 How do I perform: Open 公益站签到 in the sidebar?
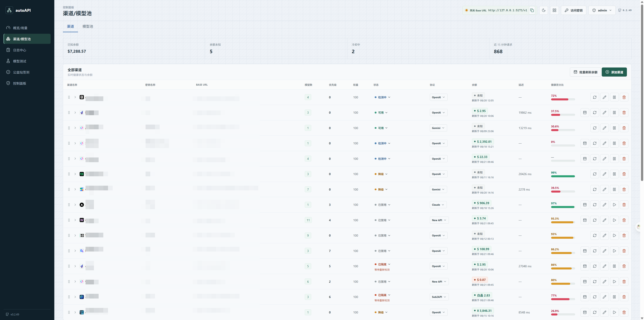[27, 72]
